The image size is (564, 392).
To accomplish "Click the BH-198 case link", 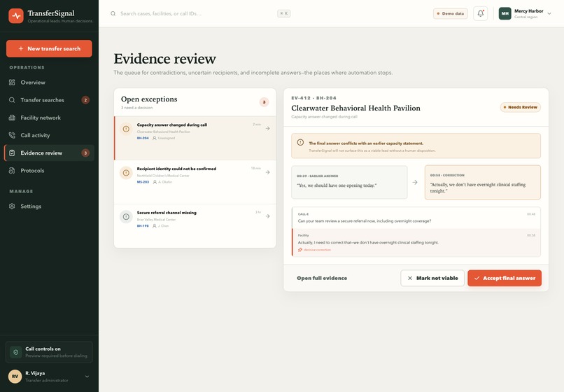I will click(x=143, y=226).
